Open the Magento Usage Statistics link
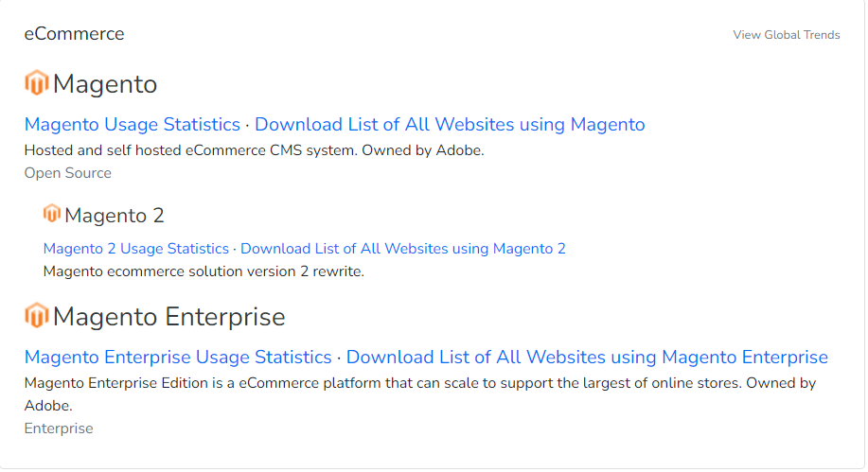The image size is (868, 472). coord(133,125)
